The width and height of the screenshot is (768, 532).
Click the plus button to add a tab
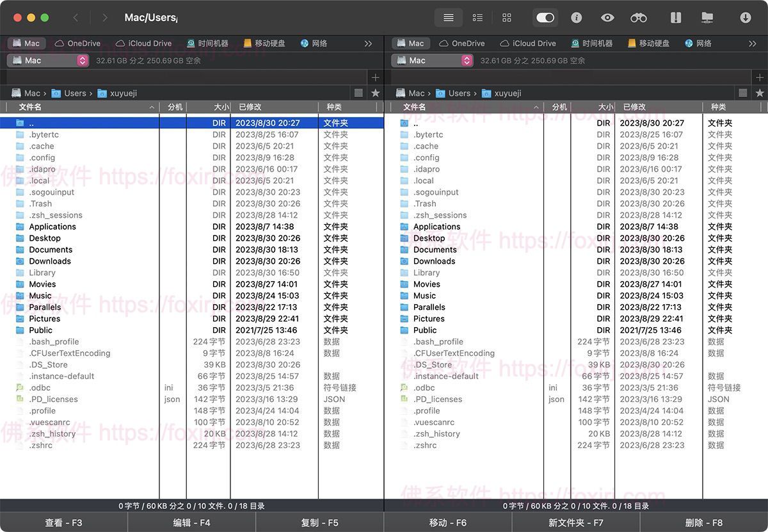click(376, 77)
